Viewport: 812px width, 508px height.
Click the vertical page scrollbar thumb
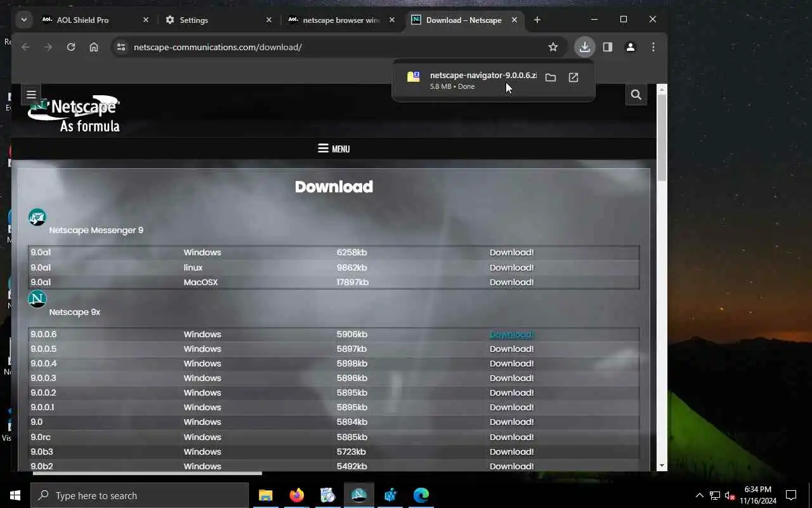[x=662, y=138]
